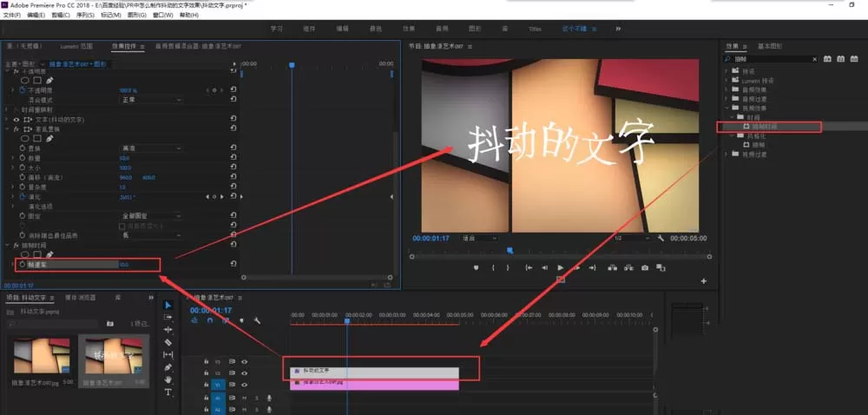Viewport: 868px width, 415px height.
Task: Select the Razor tool in the toolbox
Action: (x=168, y=342)
